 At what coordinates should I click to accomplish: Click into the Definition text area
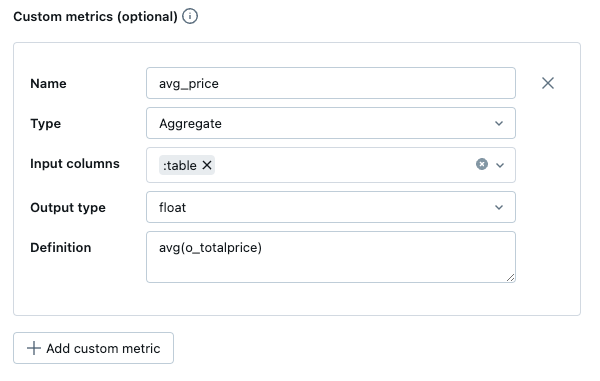pos(331,257)
